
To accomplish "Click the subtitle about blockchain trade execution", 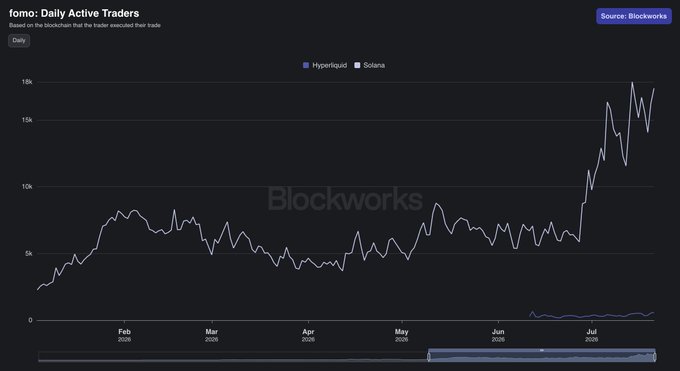I will point(85,25).
